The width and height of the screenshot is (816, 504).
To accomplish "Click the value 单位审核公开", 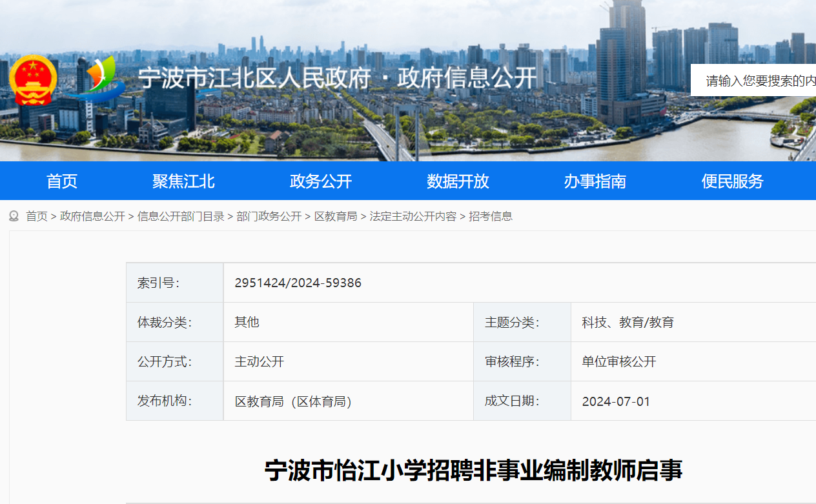I will [619, 362].
